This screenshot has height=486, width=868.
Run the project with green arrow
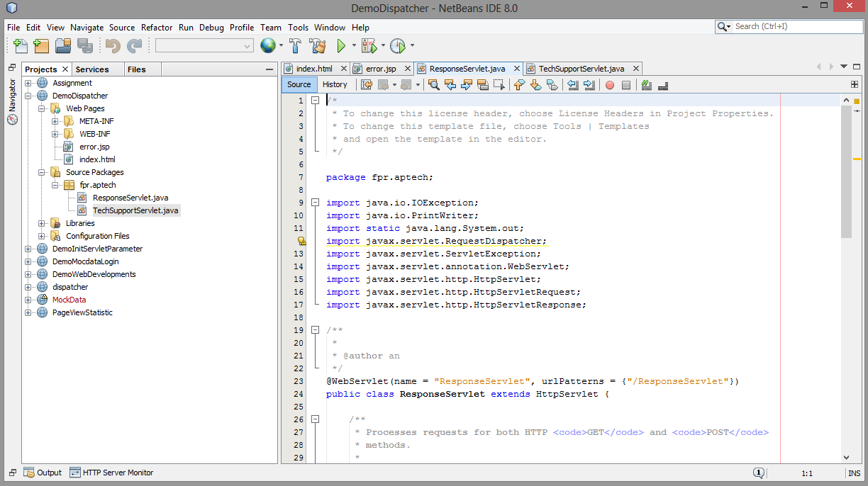pos(341,46)
